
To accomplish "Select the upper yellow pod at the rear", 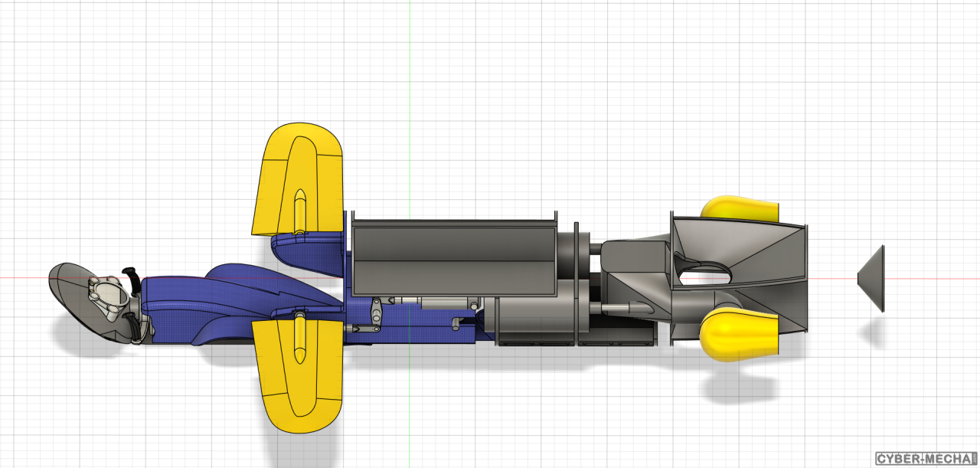I will point(740,209).
